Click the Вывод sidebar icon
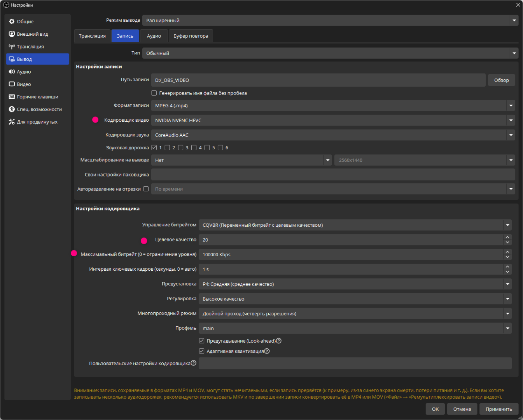Image resolution: width=523 pixels, height=420 pixels. click(x=12, y=59)
